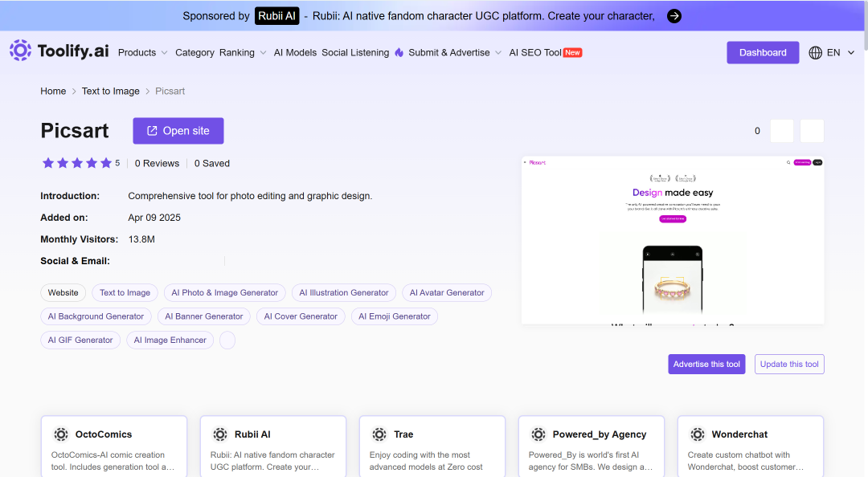868x477 pixels.
Task: Click the globe language icon
Action: [x=816, y=52]
